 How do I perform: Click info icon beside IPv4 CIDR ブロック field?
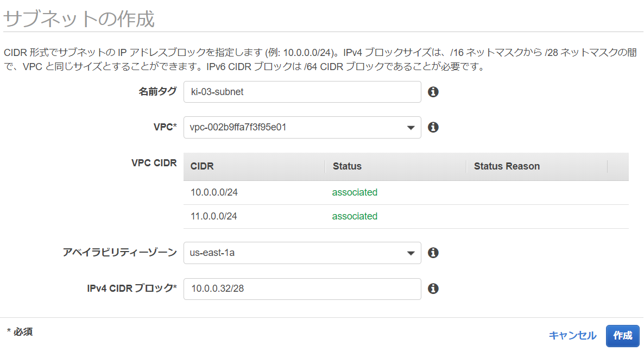coord(433,289)
